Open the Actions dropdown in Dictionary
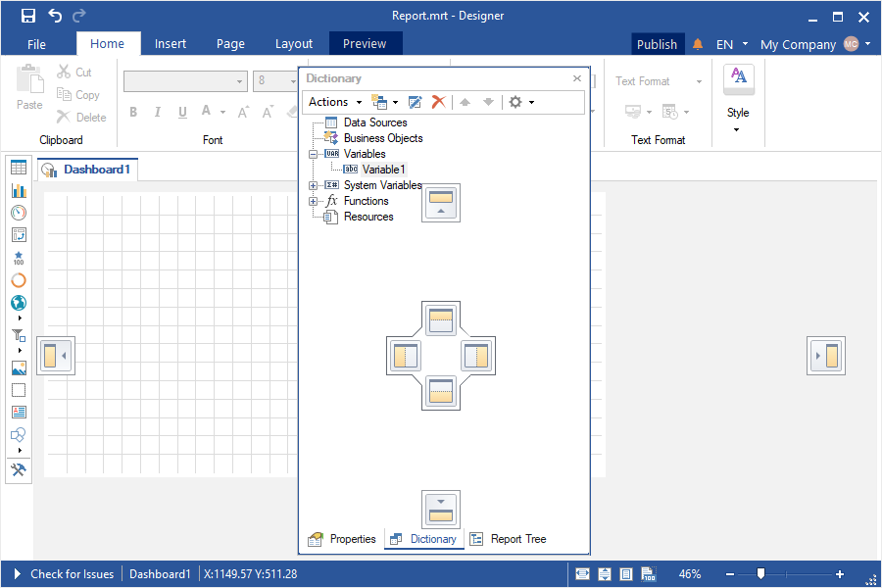The height and width of the screenshot is (588, 882). pos(334,102)
